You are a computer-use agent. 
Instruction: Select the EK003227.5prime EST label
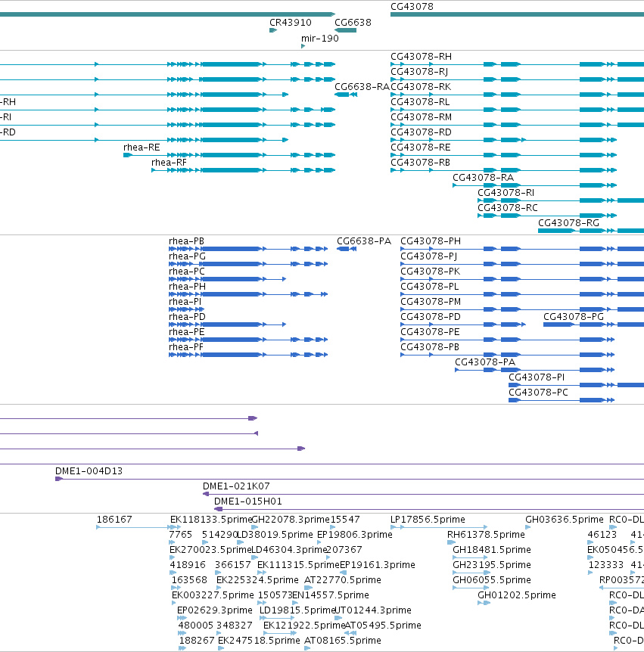pos(213,595)
